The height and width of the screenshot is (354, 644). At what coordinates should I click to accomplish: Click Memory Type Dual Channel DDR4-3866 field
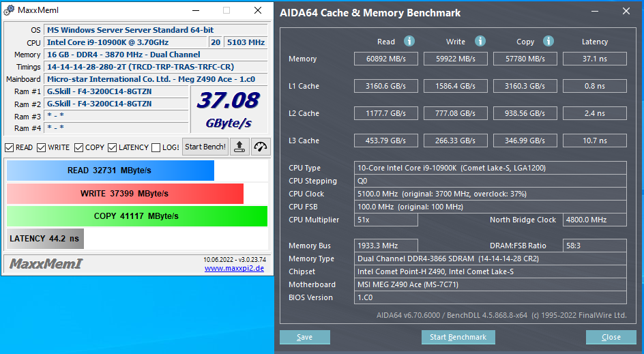[491, 259]
